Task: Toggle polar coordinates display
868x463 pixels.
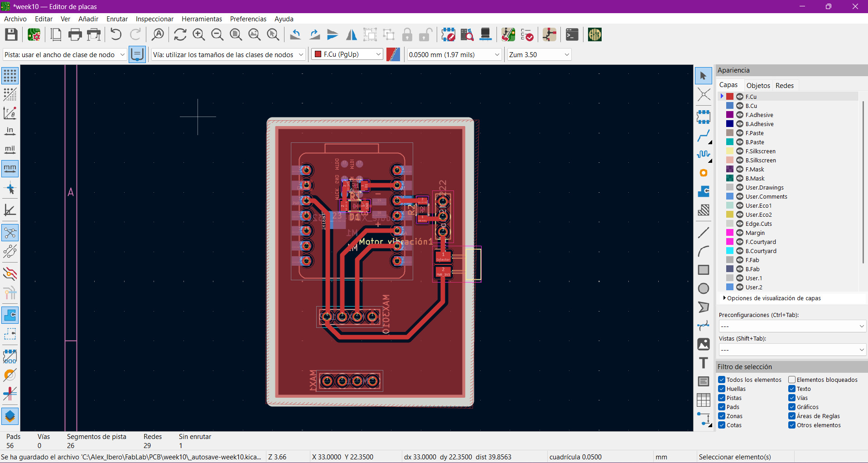Action: pyautogui.click(x=10, y=113)
